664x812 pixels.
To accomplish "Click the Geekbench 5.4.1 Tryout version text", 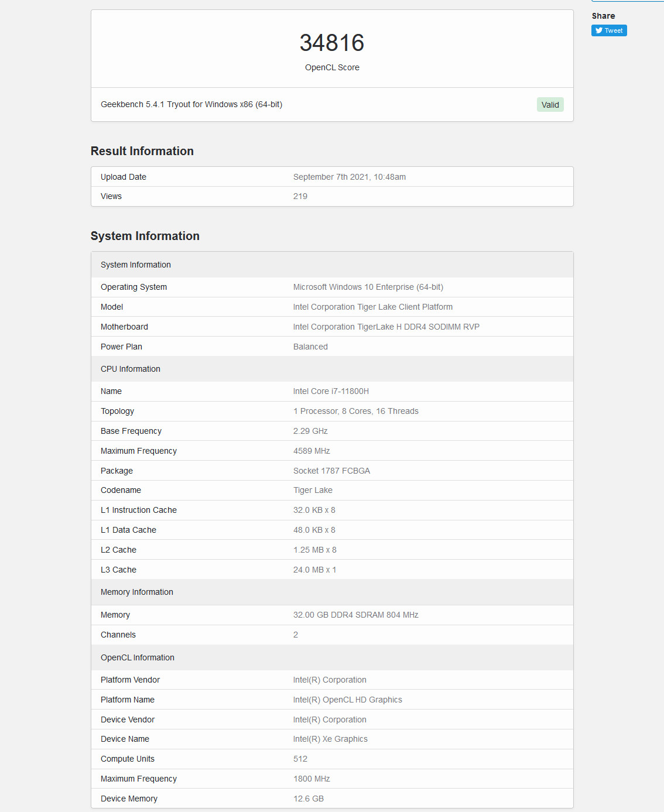I will 191,104.
